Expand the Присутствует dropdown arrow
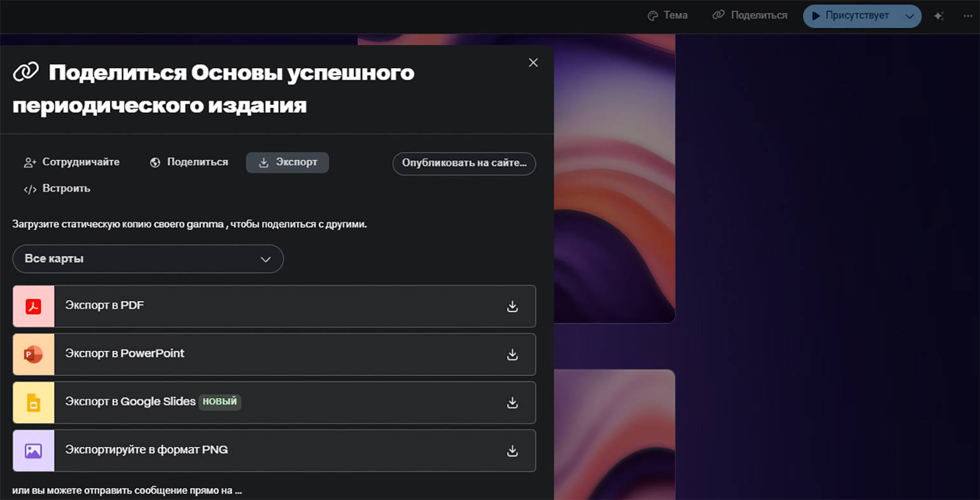The image size is (980, 500). (910, 16)
